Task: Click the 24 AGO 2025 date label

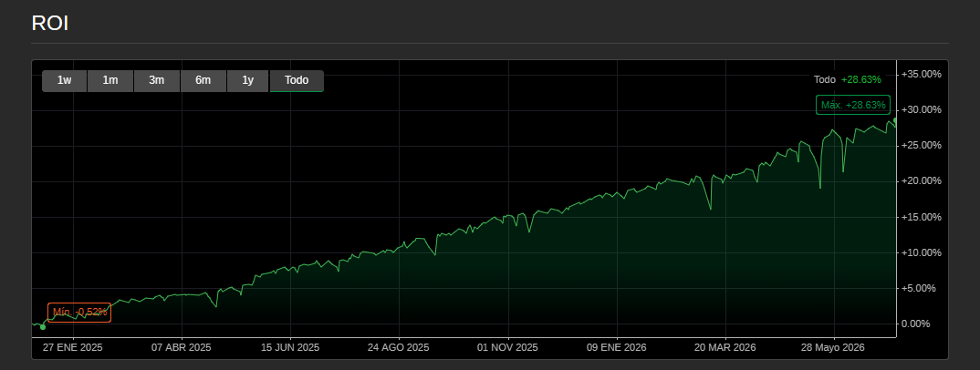Action: 398,347
